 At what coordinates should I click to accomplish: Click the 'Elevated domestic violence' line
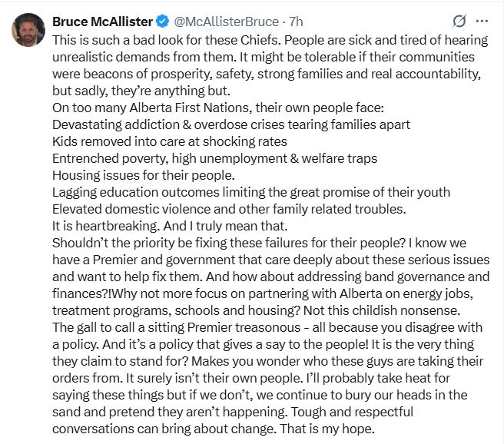tap(229, 209)
